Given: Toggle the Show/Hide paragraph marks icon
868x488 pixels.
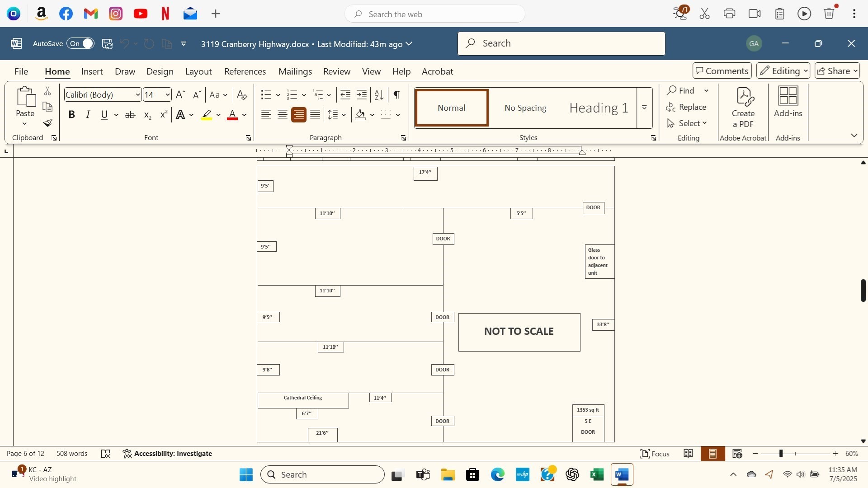Looking at the screenshot, I should 396,95.
